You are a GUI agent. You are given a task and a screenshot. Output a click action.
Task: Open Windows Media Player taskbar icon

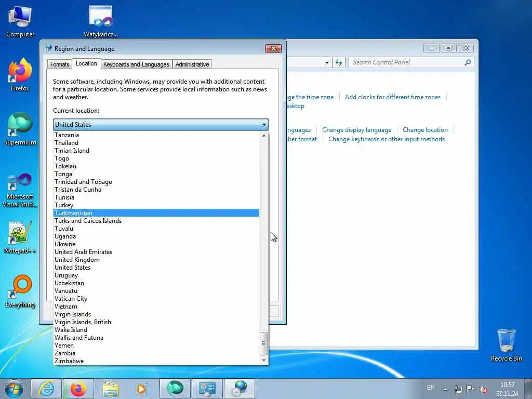pyautogui.click(x=141, y=389)
